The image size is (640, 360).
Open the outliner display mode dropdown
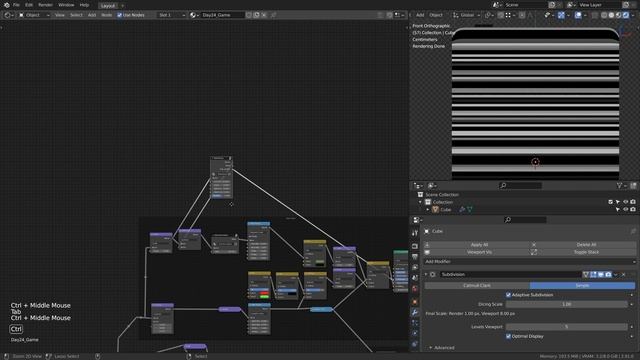[432, 186]
